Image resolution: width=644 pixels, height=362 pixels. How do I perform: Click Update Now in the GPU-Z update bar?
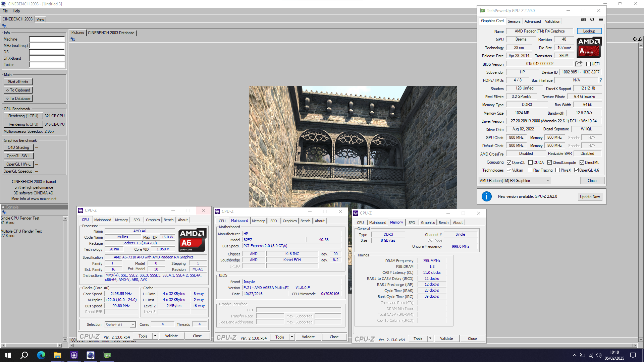point(590,197)
